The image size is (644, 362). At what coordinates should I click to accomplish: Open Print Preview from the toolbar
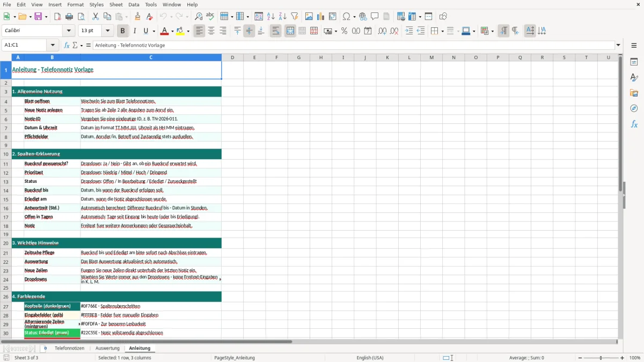click(81, 17)
